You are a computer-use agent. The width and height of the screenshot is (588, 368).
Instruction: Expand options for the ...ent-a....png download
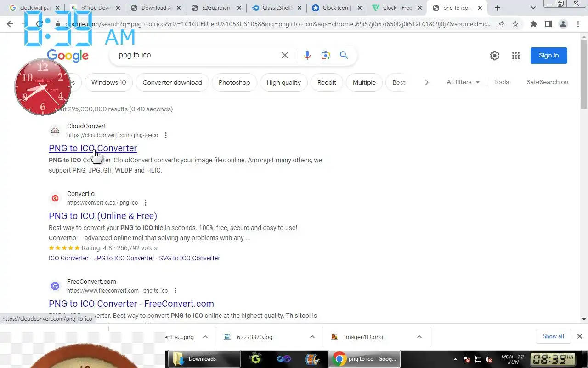click(x=205, y=337)
